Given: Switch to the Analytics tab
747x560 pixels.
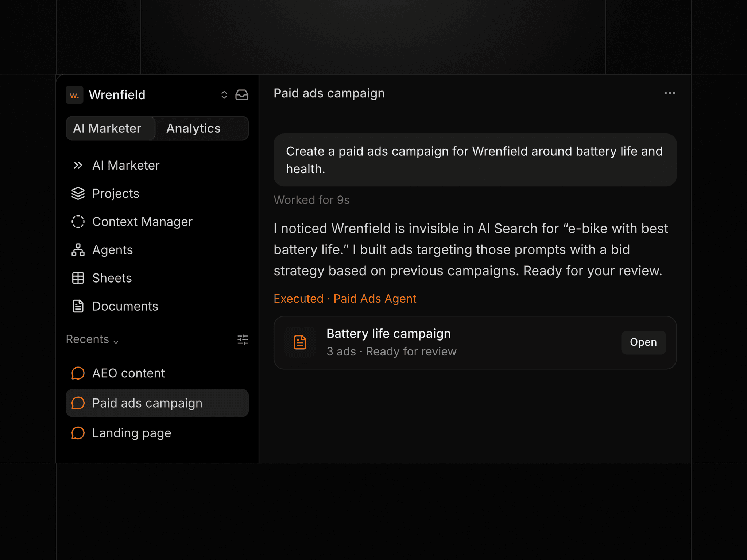Looking at the screenshot, I should pyautogui.click(x=193, y=128).
